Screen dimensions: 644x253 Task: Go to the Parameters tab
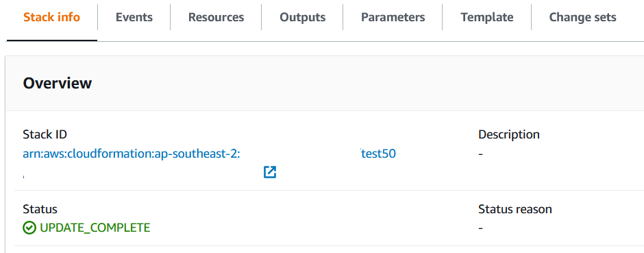point(393,17)
